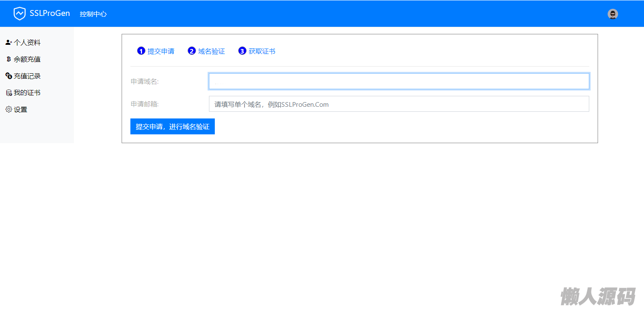The width and height of the screenshot is (644, 311).
Task: Click the step 1 circle icon
Action: 141,51
